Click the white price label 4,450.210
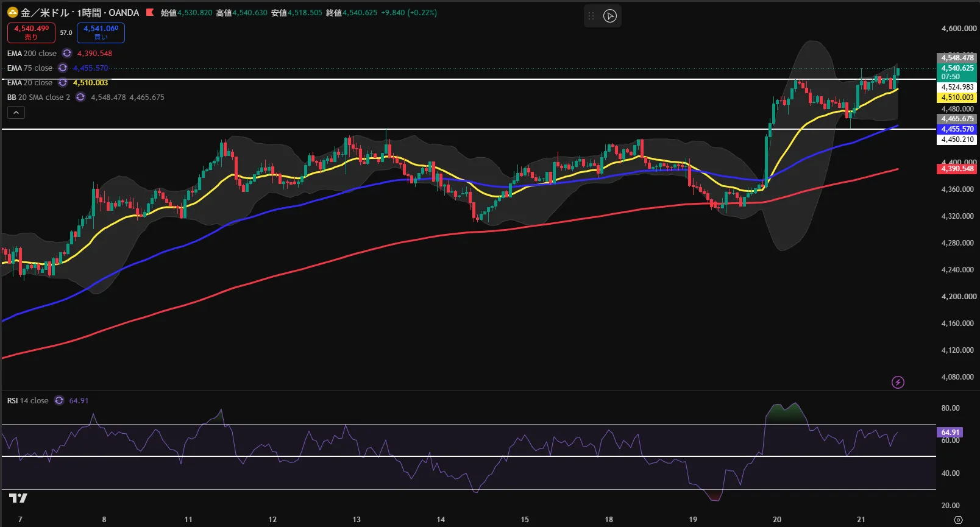This screenshot has width=980, height=527. [957, 140]
